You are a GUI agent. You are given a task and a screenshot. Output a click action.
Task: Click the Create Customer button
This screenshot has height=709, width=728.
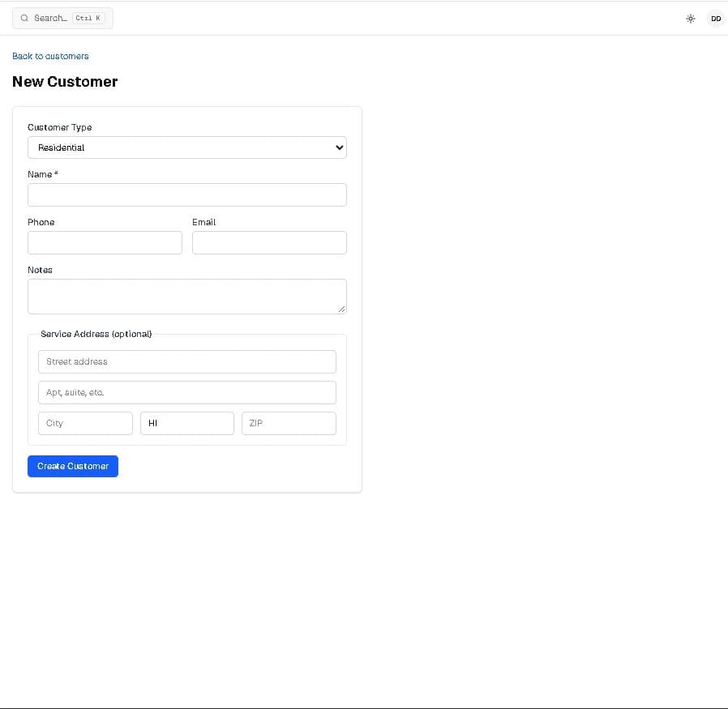[73, 466]
